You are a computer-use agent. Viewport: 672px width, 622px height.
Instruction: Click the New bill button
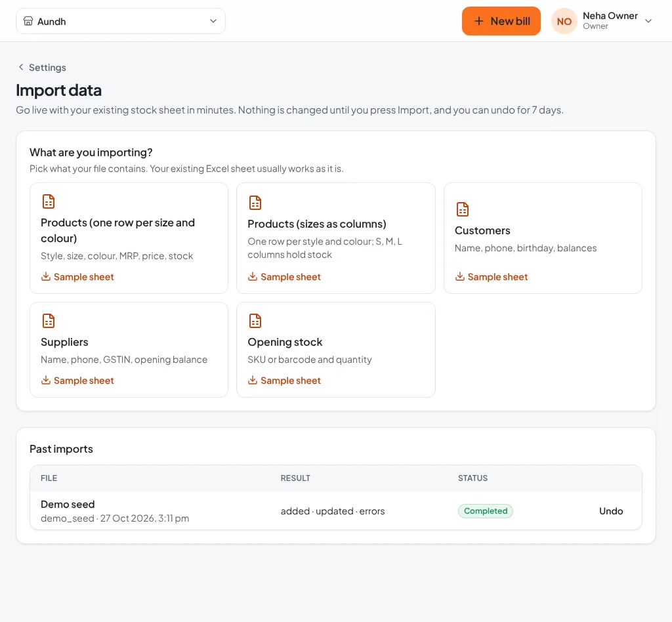[x=501, y=21]
